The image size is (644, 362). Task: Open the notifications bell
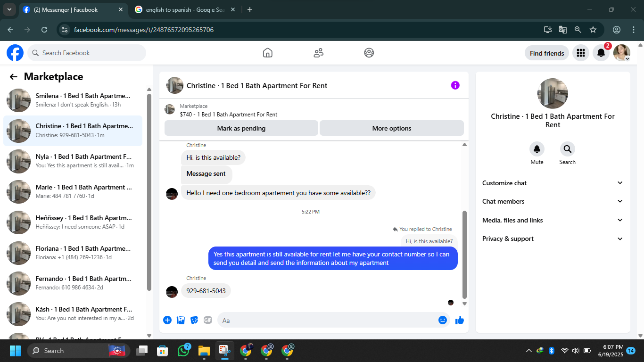pos(601,53)
